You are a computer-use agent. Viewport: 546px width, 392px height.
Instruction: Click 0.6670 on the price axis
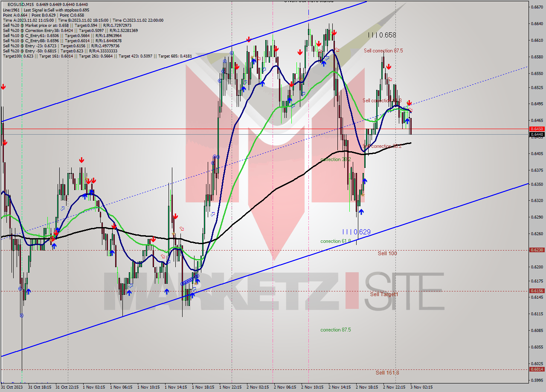[537, 7]
